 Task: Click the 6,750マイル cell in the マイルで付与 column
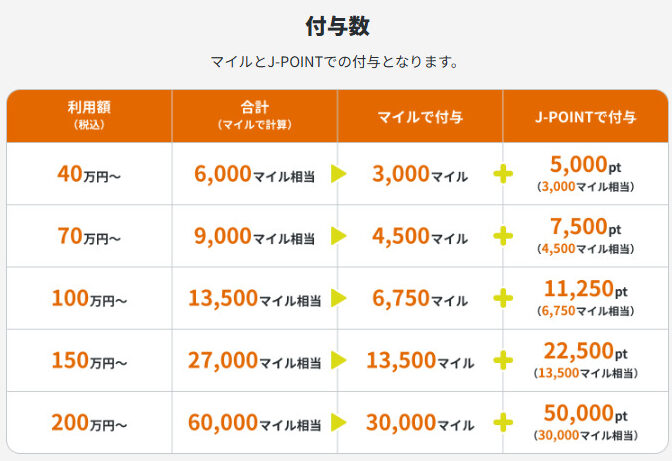tap(417, 298)
